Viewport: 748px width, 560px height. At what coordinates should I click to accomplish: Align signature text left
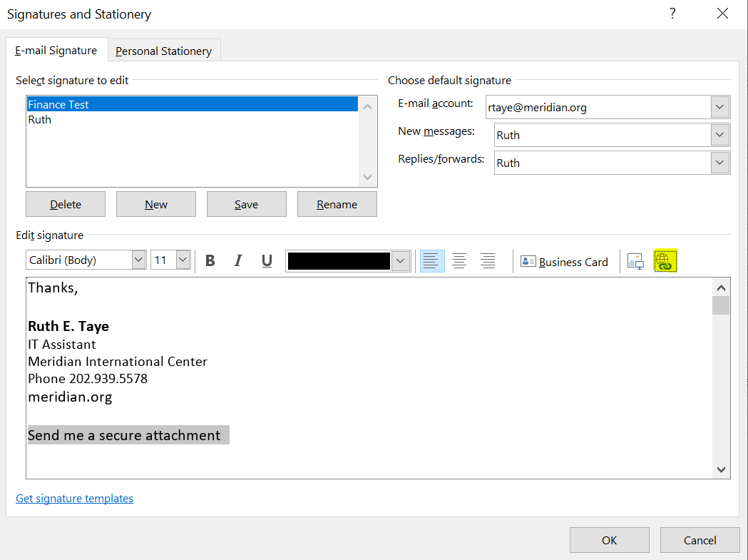[432, 261]
